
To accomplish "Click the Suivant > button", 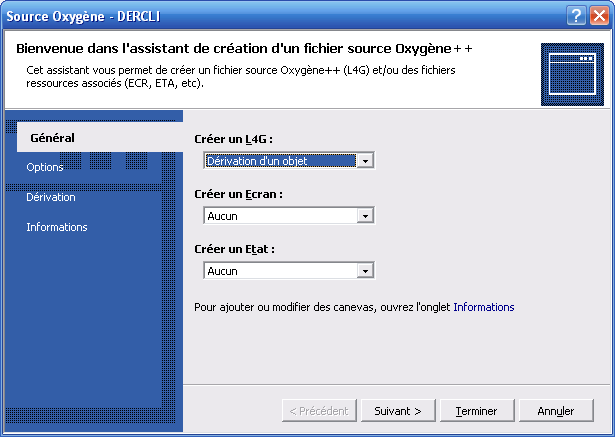I will tap(398, 411).
